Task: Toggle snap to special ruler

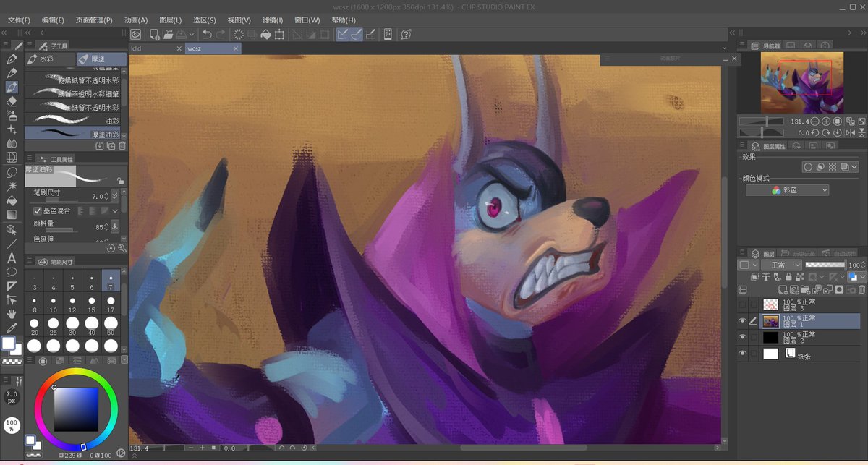Action: pos(357,34)
